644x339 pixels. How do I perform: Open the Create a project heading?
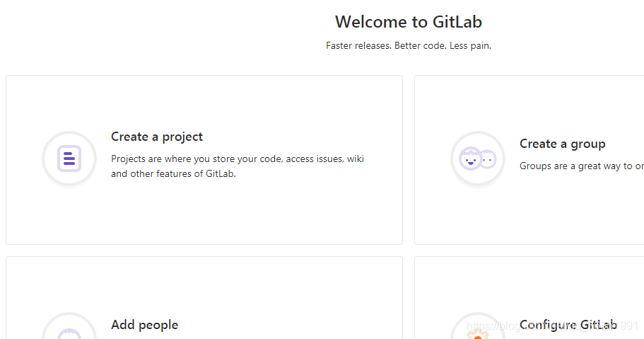click(x=157, y=137)
